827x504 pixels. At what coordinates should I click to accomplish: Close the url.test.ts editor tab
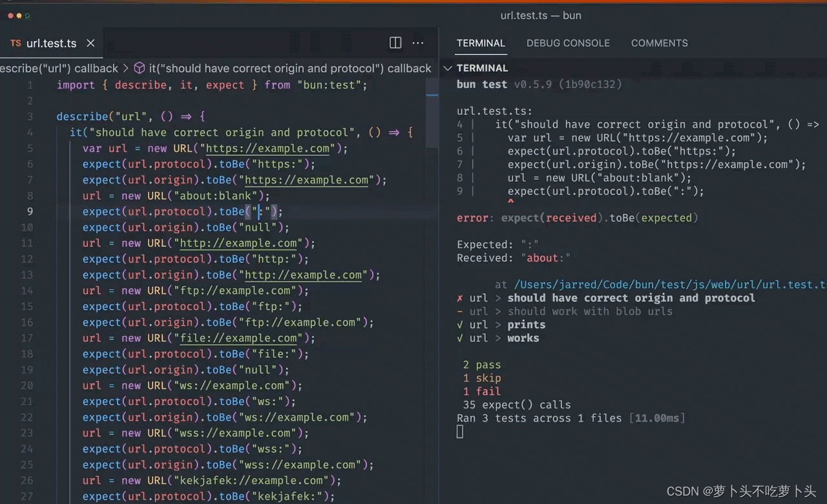[90, 43]
